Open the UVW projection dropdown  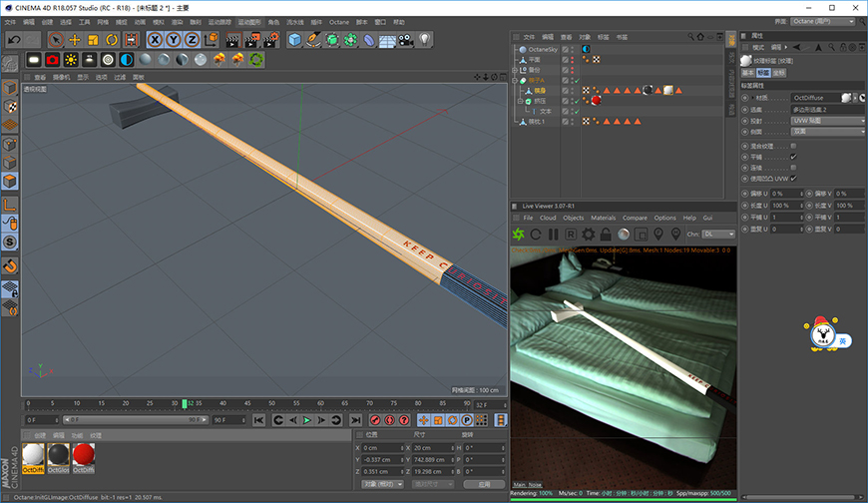pyautogui.click(x=827, y=121)
